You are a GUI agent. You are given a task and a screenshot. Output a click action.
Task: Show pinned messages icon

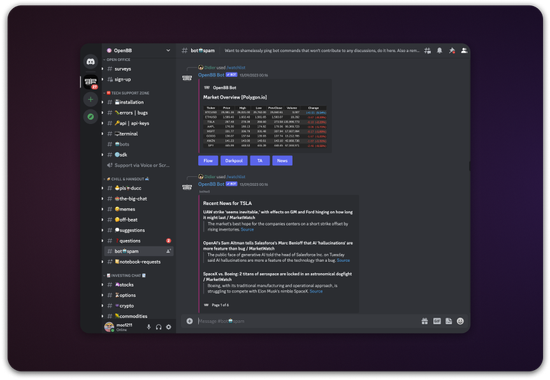point(452,51)
